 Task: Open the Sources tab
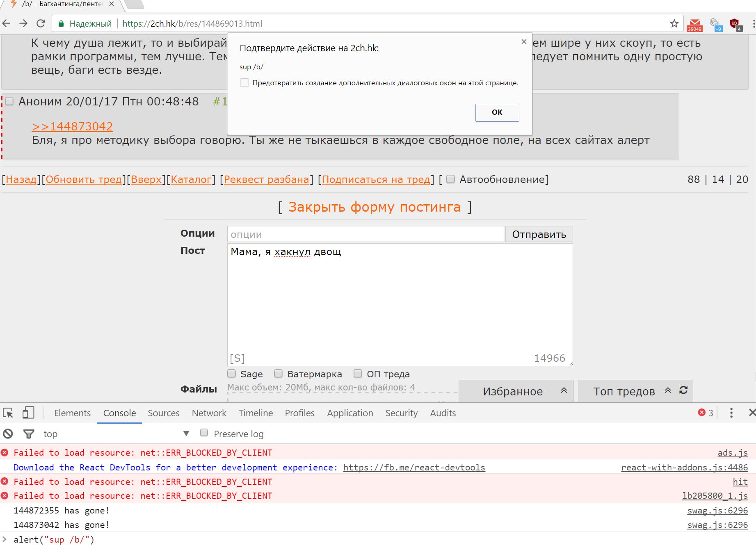click(x=164, y=413)
